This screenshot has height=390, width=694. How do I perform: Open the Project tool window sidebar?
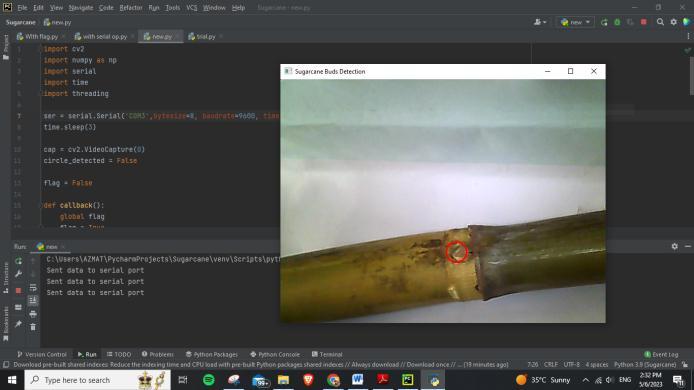tap(6, 47)
